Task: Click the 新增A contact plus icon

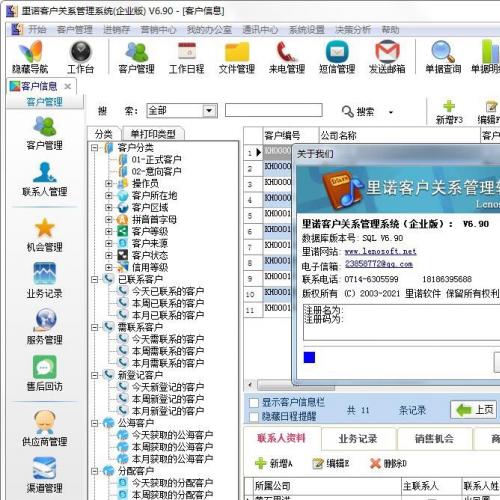Action: click(x=260, y=463)
